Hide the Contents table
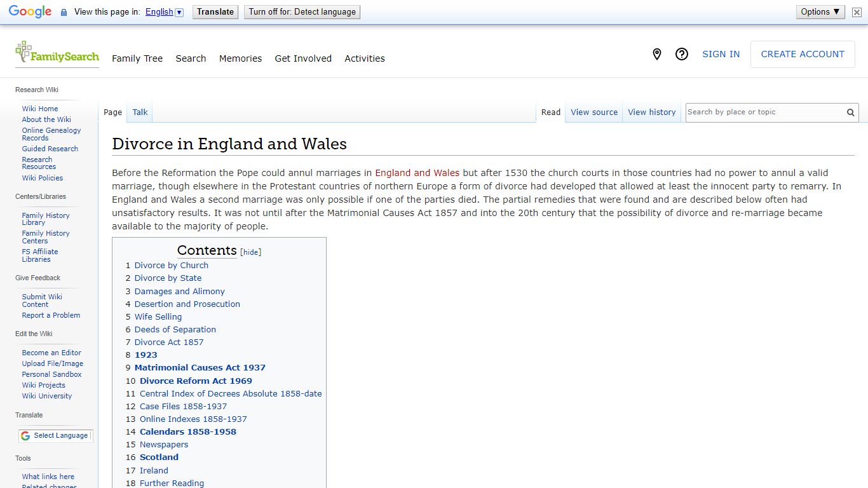The width and height of the screenshot is (868, 488). 251,252
